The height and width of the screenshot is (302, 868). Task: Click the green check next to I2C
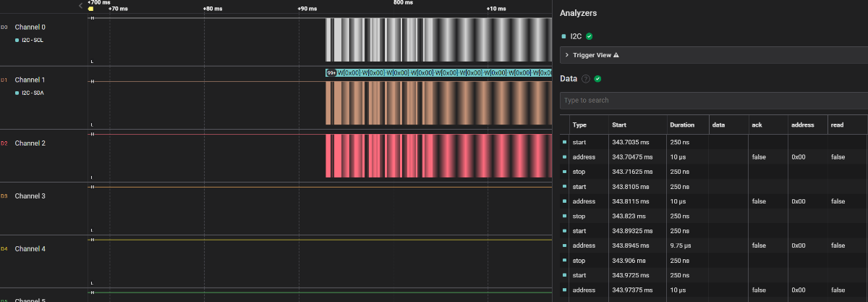(590, 36)
